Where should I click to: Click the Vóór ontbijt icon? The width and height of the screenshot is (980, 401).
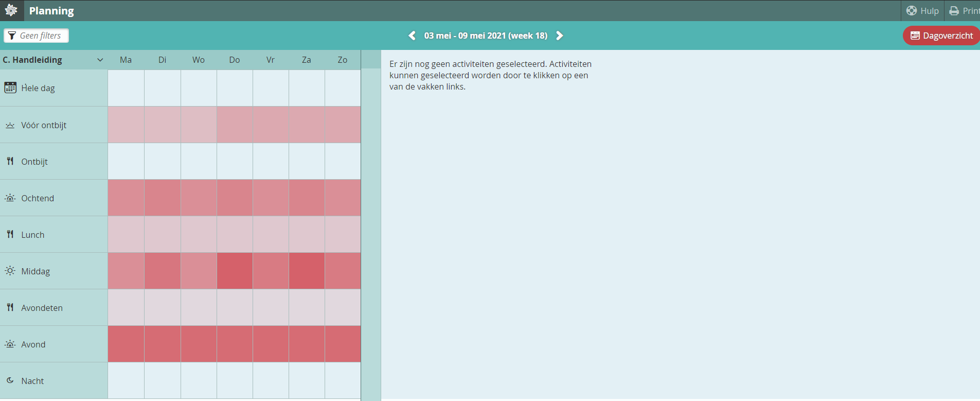[x=10, y=125]
